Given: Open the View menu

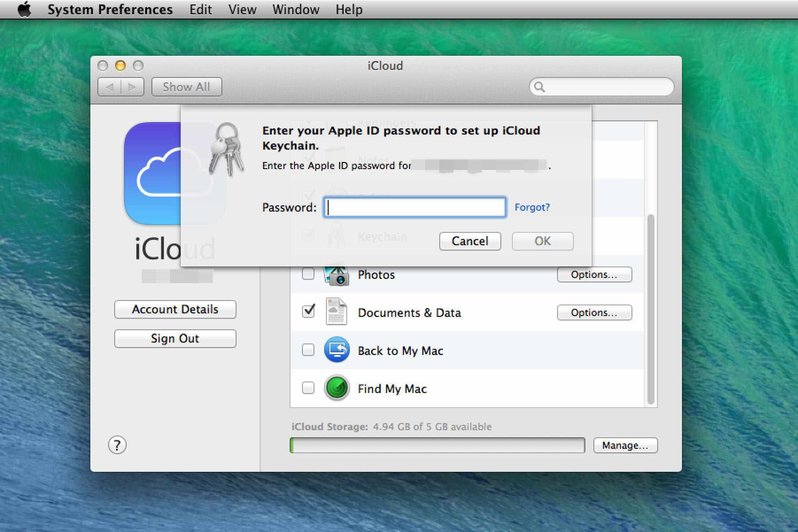Looking at the screenshot, I should tap(242, 9).
